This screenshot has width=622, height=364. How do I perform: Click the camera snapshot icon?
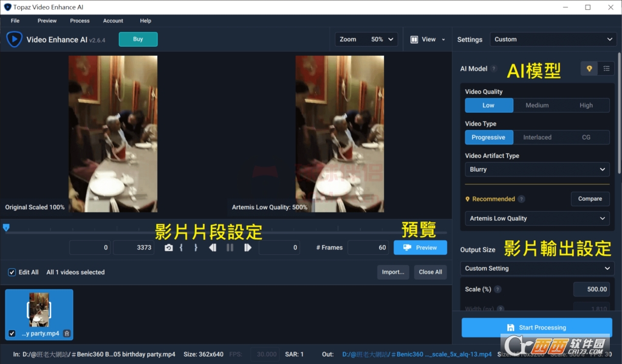click(169, 248)
